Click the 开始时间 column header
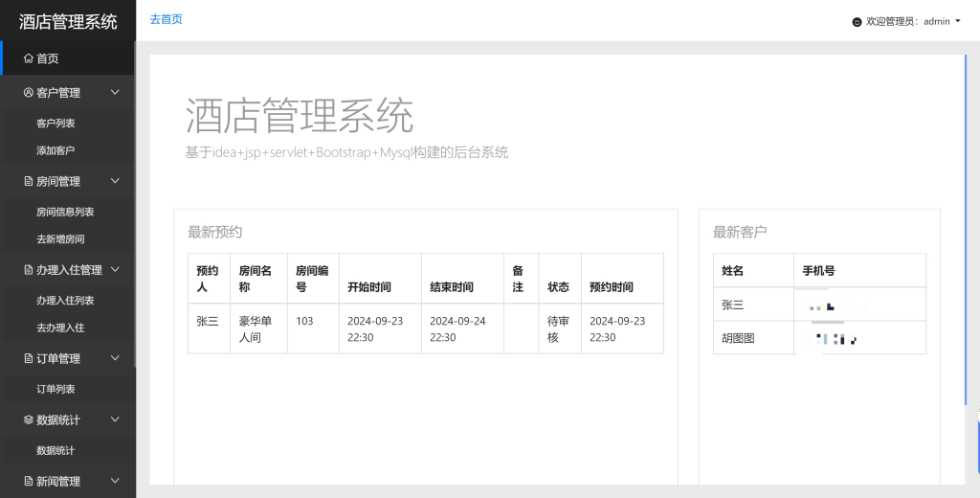This screenshot has width=980, height=498. tap(380, 279)
